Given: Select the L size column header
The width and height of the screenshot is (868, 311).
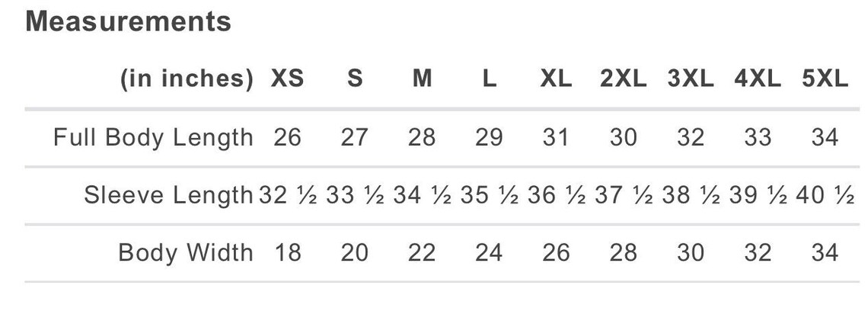Looking at the screenshot, I should (489, 79).
